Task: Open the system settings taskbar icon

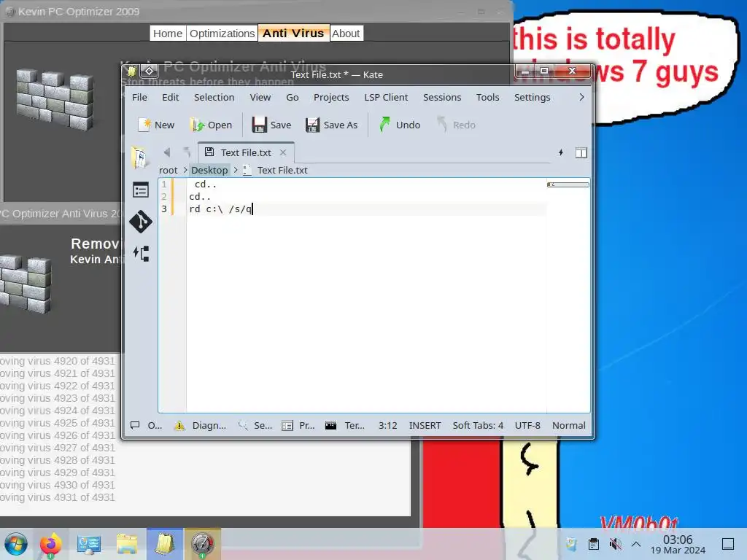Action: pos(88,544)
